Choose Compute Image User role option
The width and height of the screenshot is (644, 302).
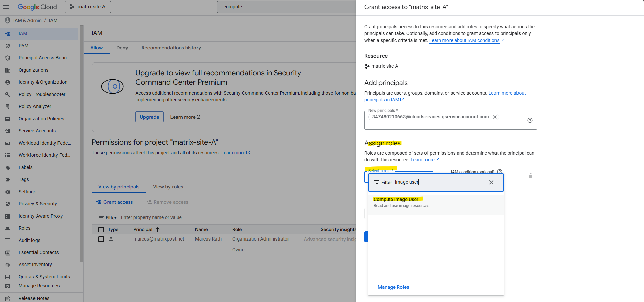(x=396, y=200)
